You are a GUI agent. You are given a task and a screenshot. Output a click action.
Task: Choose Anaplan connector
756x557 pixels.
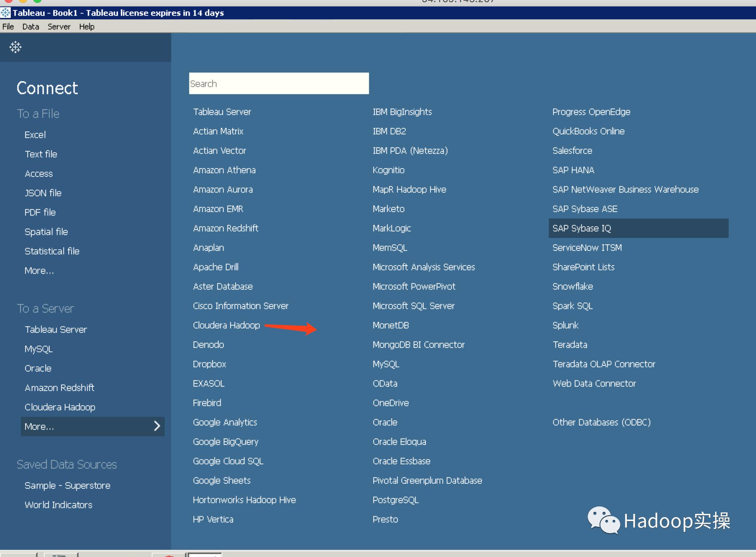pos(209,248)
